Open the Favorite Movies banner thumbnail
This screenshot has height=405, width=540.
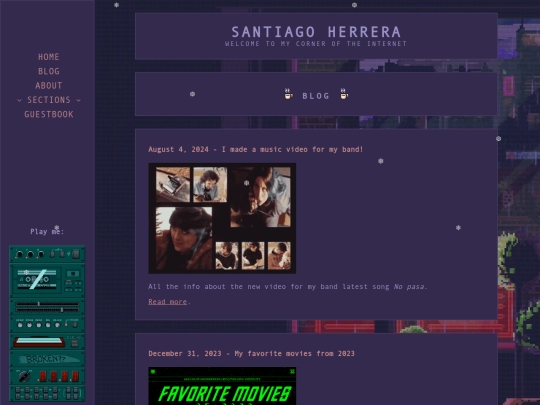click(x=222, y=386)
